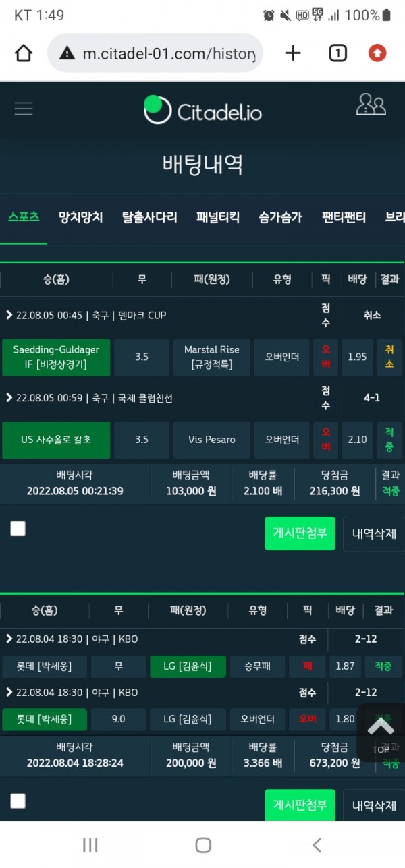Show the open tabs counter

click(337, 53)
